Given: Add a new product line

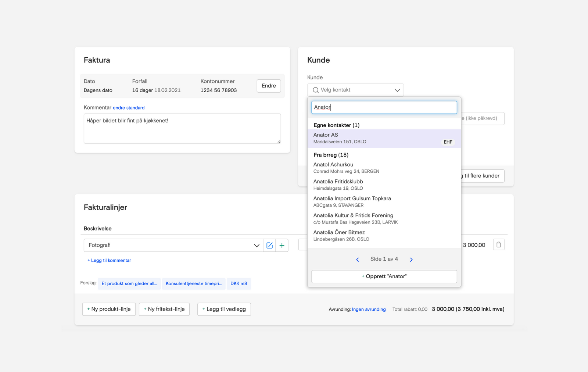Looking at the screenshot, I should 109,309.
